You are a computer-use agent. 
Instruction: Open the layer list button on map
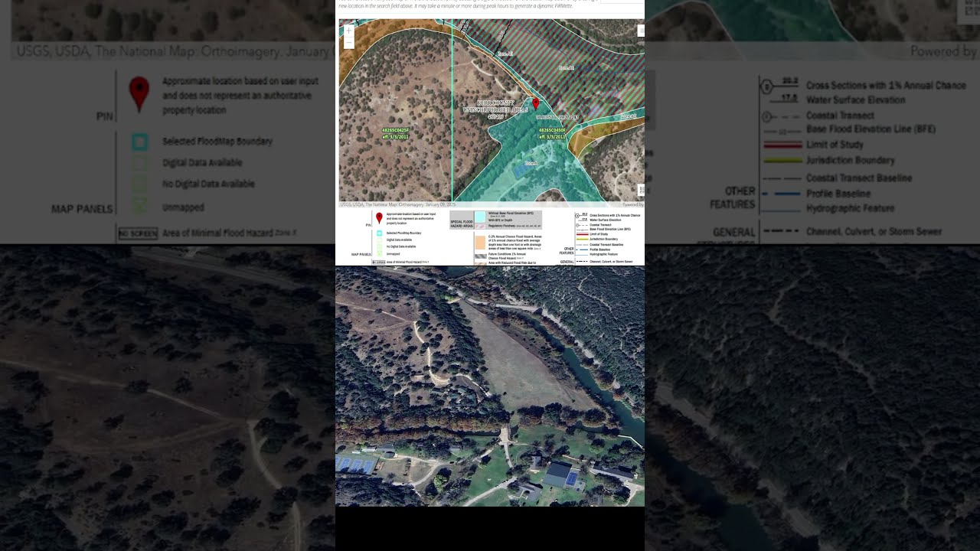pos(641,31)
